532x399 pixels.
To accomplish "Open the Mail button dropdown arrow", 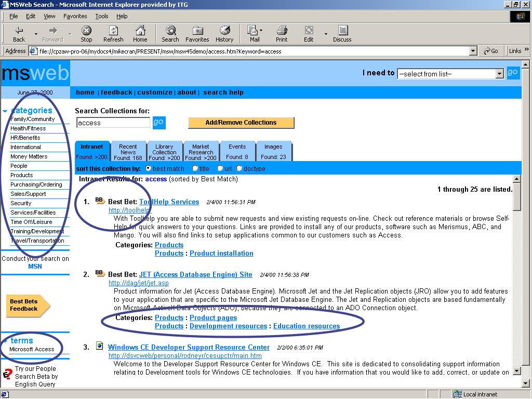I will pos(261,31).
